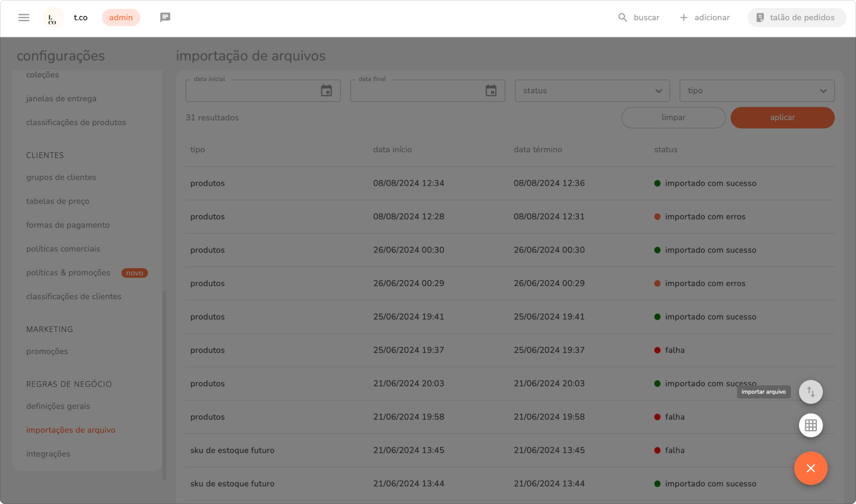Click the buscar magnifier icon

(622, 17)
